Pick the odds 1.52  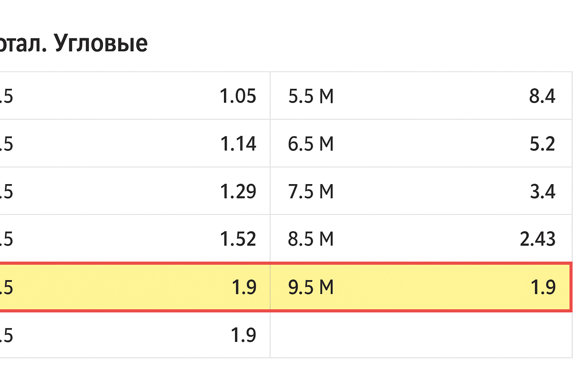[x=238, y=239]
